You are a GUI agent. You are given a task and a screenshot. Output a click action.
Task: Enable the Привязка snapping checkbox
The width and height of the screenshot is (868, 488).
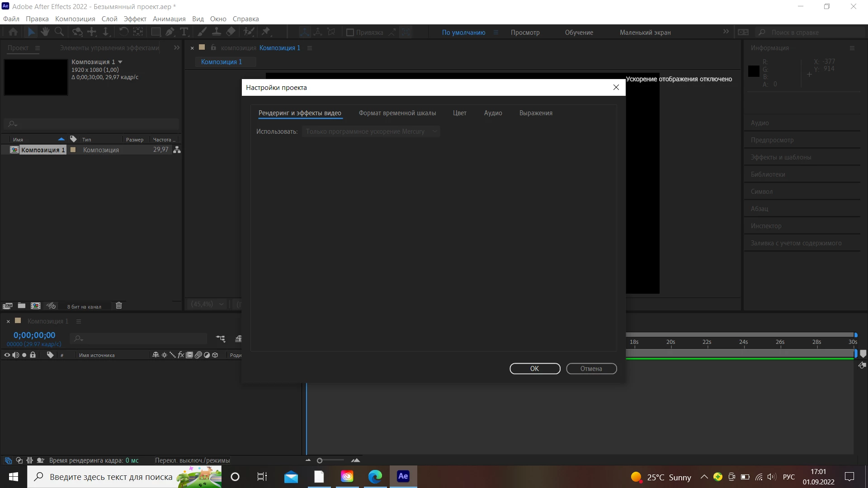click(x=350, y=33)
